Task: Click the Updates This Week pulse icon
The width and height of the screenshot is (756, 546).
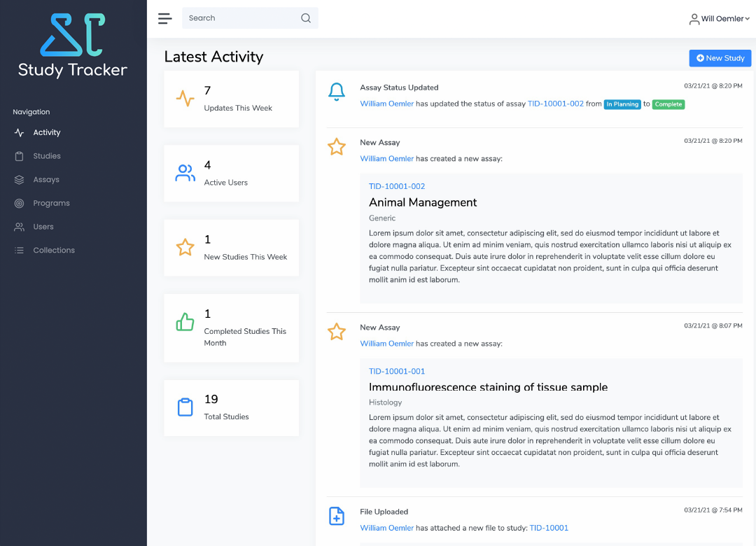Action: (185, 99)
